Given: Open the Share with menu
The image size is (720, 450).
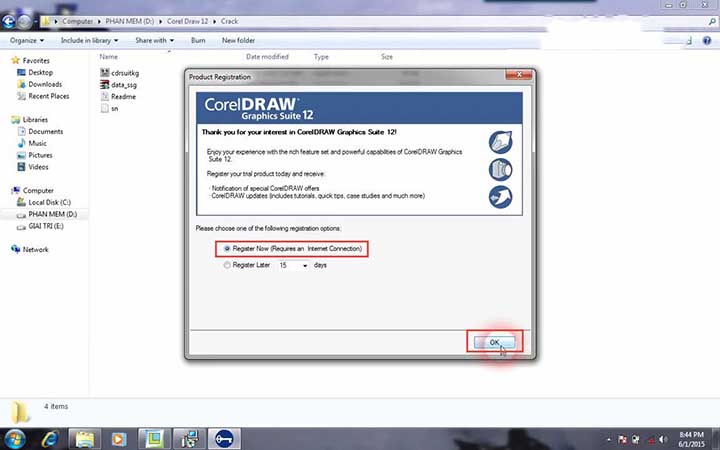Looking at the screenshot, I should click(154, 40).
